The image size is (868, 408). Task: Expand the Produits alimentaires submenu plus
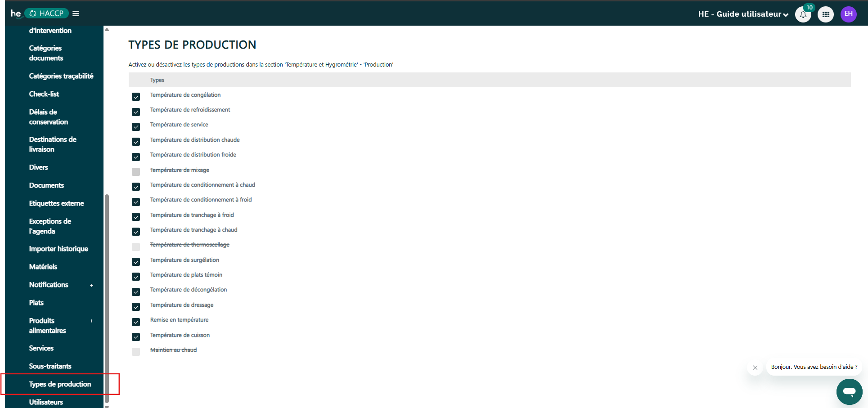pyautogui.click(x=91, y=321)
